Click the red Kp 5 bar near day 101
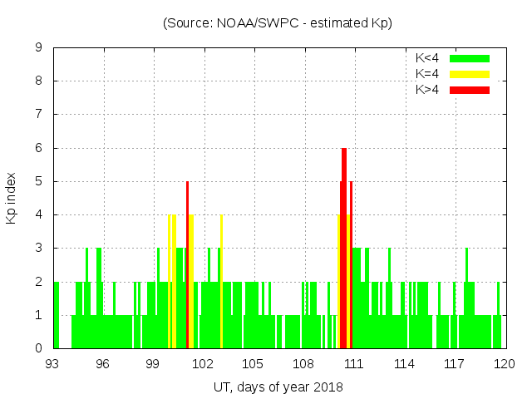The width and height of the screenshot is (532, 399). click(x=188, y=266)
